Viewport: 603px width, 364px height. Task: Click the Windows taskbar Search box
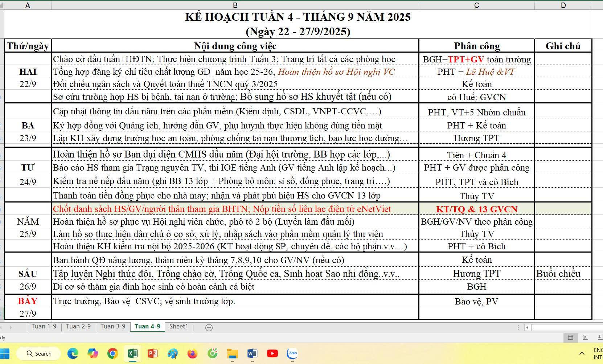click(x=39, y=353)
